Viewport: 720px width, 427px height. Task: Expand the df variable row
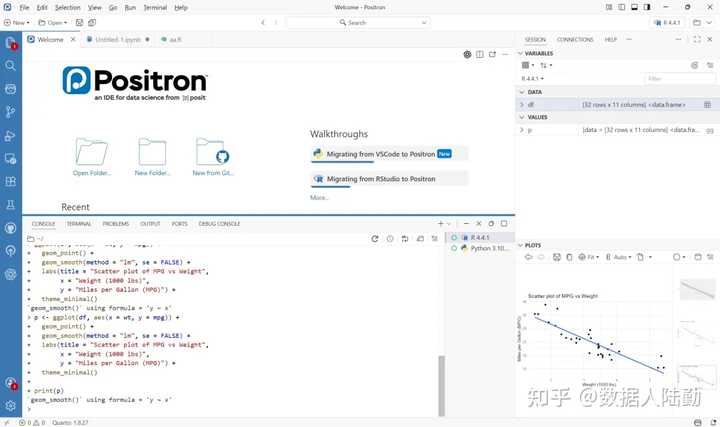[x=522, y=105]
